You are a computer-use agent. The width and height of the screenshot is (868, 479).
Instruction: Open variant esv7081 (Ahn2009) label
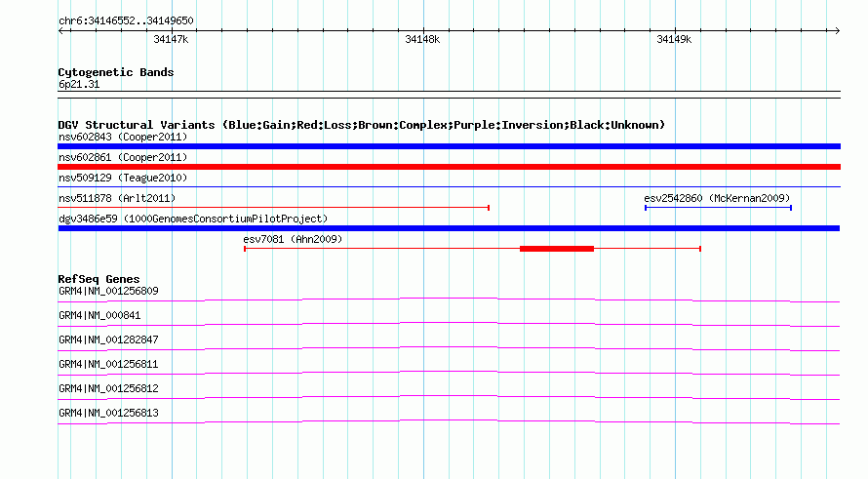(293, 239)
